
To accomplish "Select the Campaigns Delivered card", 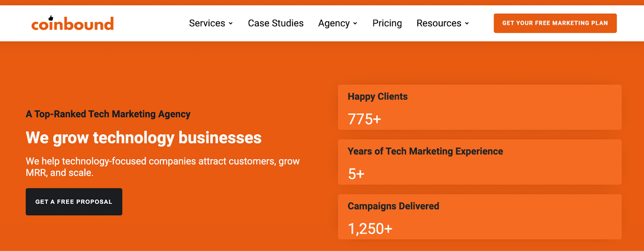I will (480, 217).
